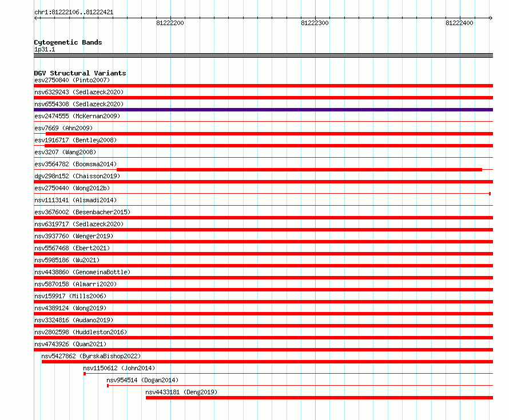Select nsv3324816 (Audano2019) variant label
The height and width of the screenshot is (420, 509).
[x=74, y=320]
